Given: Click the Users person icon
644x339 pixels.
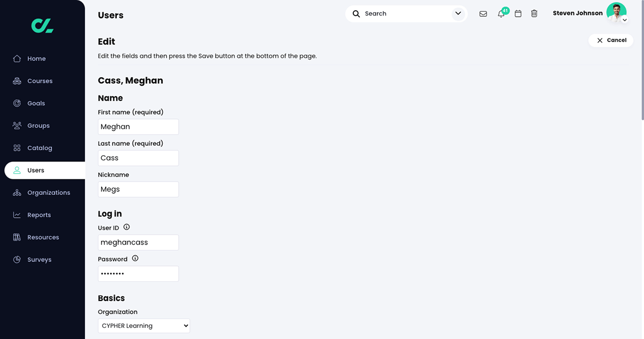Looking at the screenshot, I should [x=17, y=170].
